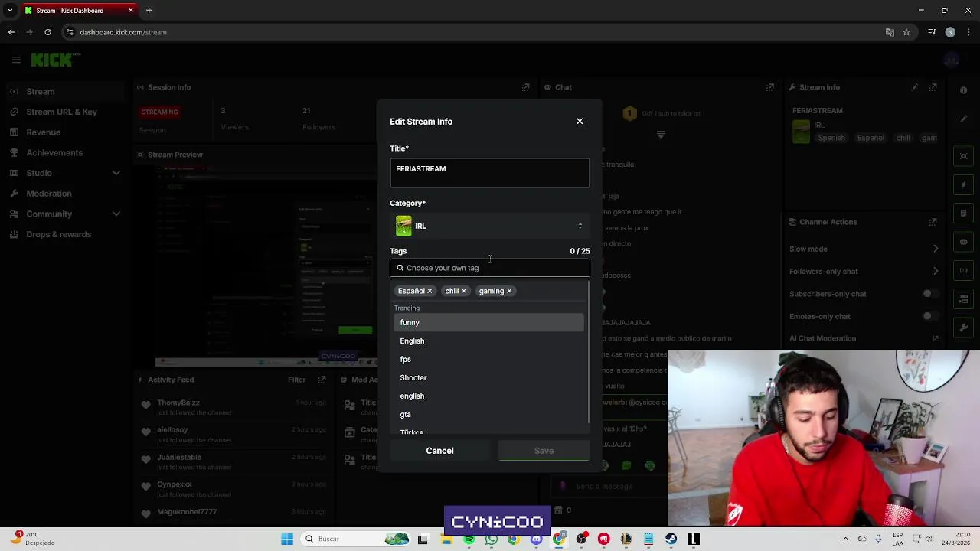
Task: Open Steam from the taskbar
Action: (671, 539)
